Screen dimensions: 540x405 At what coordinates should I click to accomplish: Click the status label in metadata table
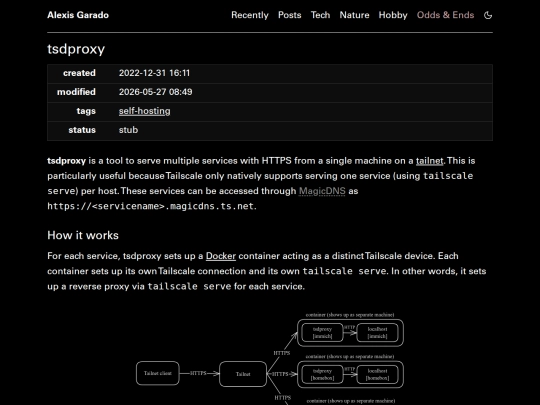pyautogui.click(x=82, y=130)
